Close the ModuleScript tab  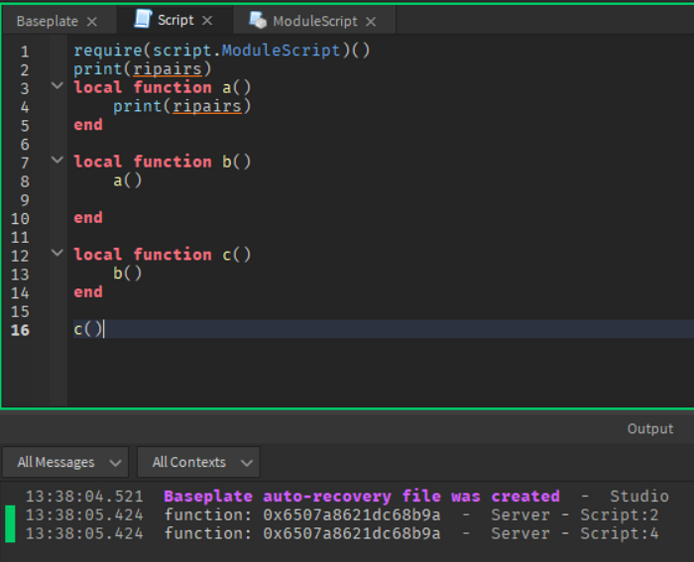coord(371,22)
